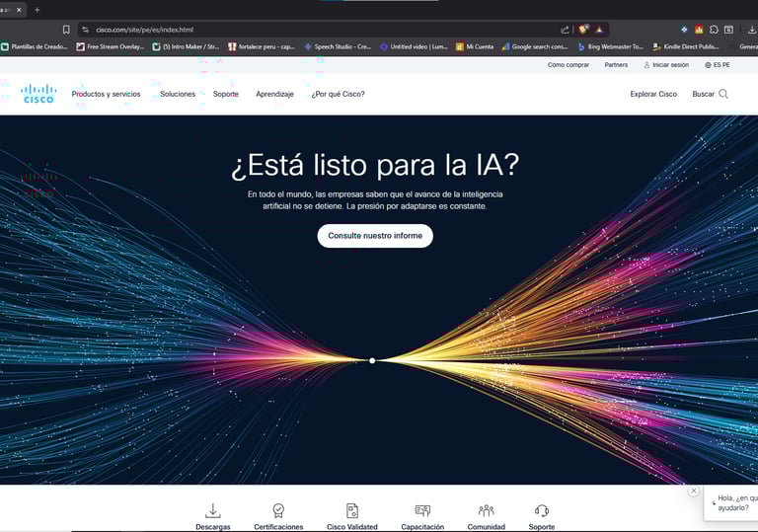Open the Soluciones menu
Image resolution: width=758 pixels, height=532 pixels.
[x=178, y=94]
